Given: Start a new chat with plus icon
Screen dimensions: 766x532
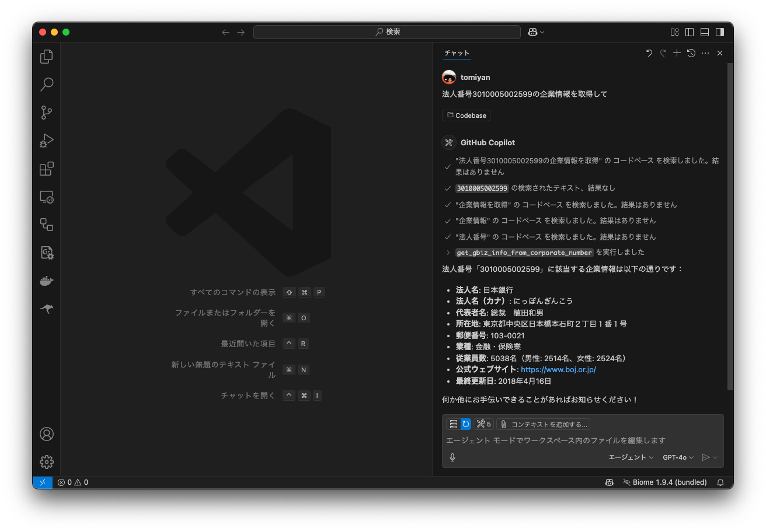Looking at the screenshot, I should click(x=677, y=53).
